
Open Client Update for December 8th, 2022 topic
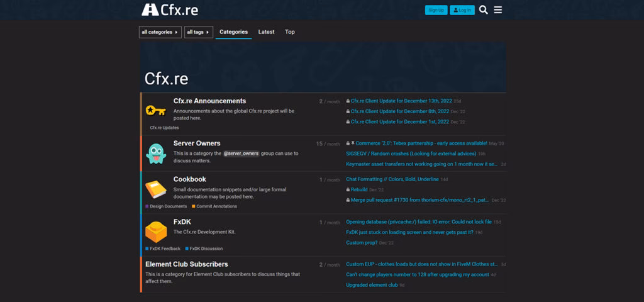click(x=400, y=111)
